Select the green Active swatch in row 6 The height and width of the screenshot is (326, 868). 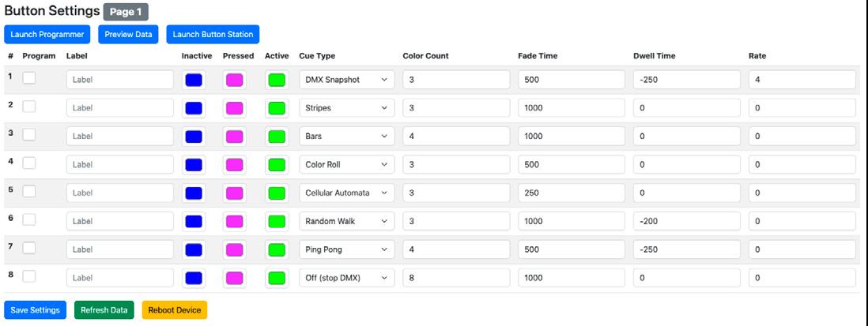276,222
